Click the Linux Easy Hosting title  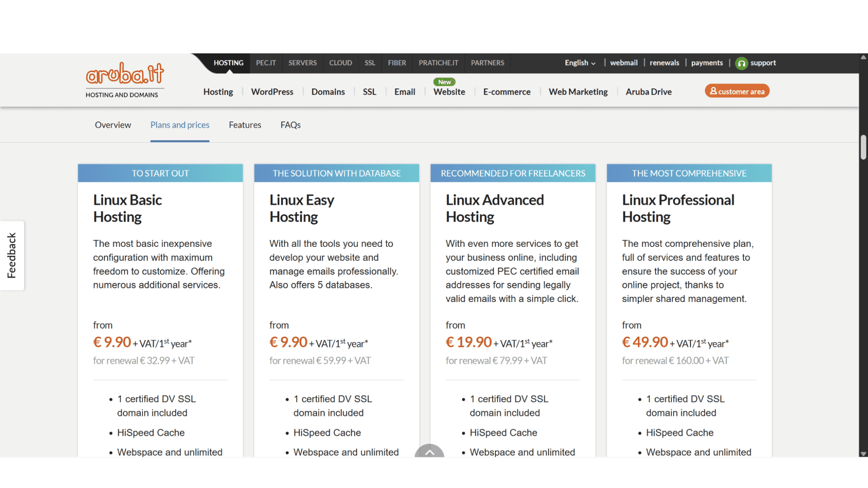302,208
